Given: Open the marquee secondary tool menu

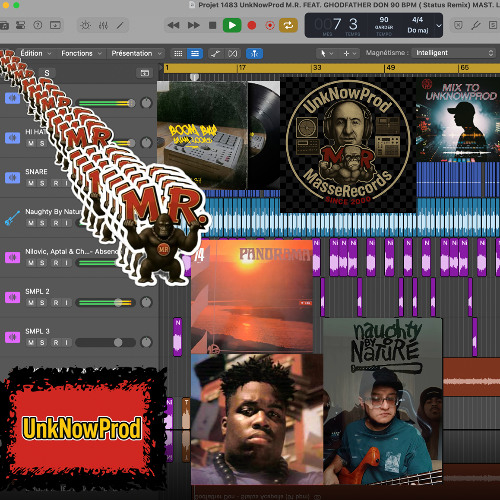Looking at the screenshot, I should [350, 53].
